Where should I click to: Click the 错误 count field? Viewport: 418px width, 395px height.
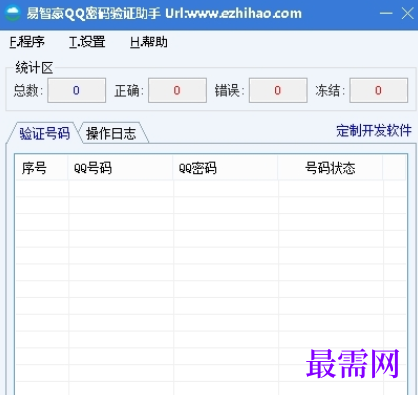(x=278, y=90)
